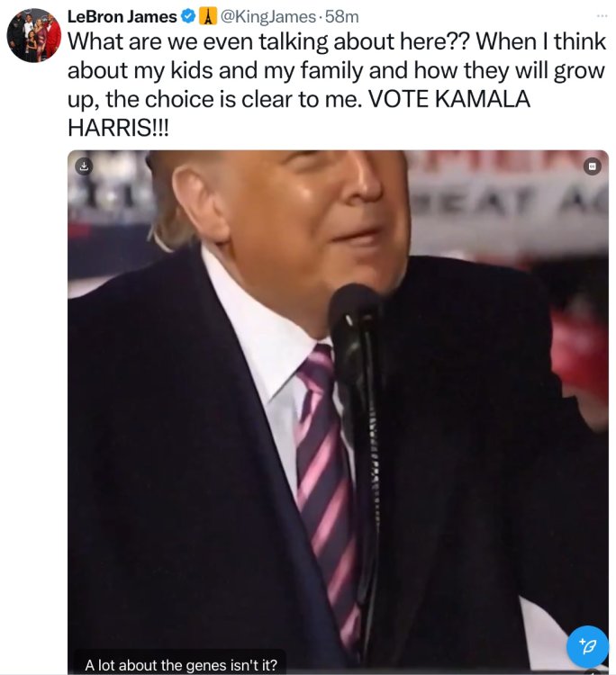Image resolution: width=616 pixels, height=675 pixels.
Task: Click the partially visible icon below compose button
Action: click(x=594, y=672)
